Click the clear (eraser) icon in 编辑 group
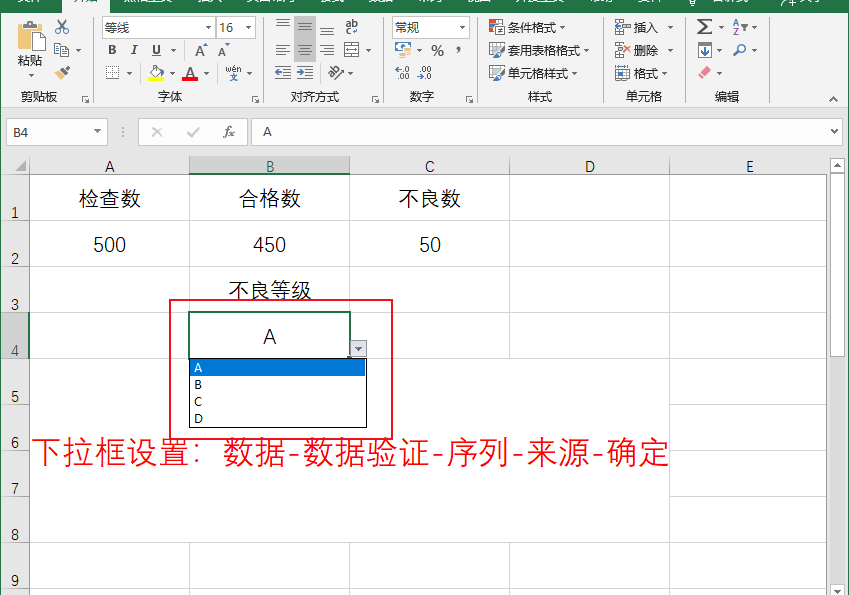The image size is (849, 595). coord(702,73)
